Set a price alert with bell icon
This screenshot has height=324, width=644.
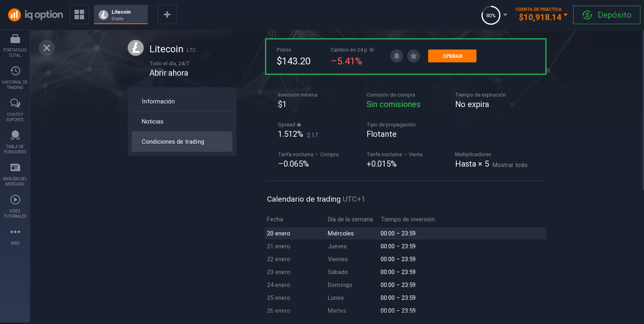tap(397, 56)
